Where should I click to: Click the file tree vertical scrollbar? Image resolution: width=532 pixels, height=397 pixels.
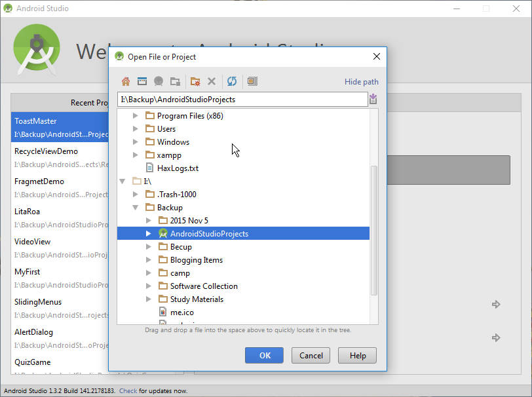tap(374, 231)
